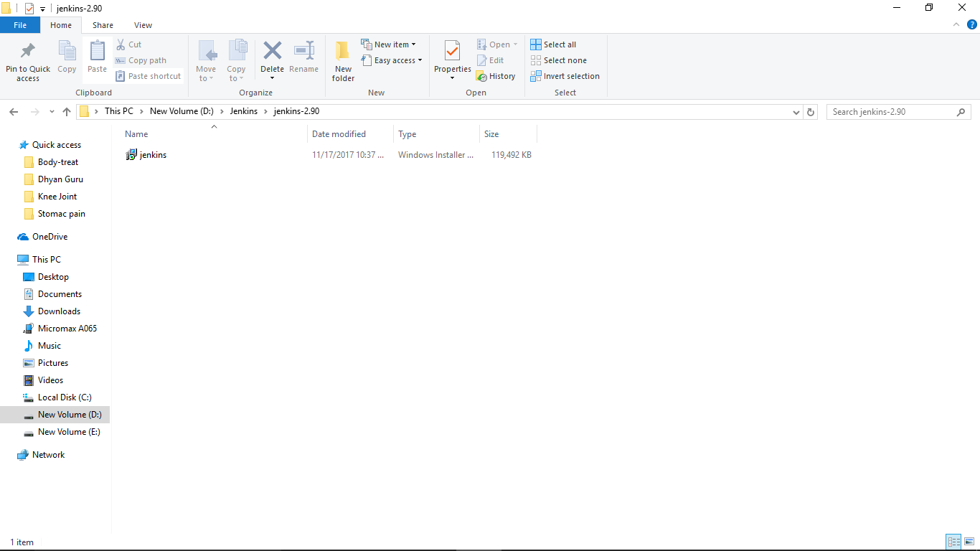
Task: Click the Cut icon
Action: click(133, 44)
